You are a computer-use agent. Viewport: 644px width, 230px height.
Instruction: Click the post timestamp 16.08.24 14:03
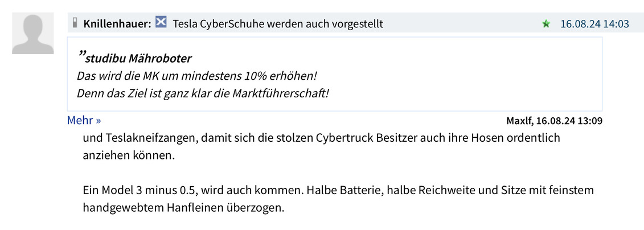(594, 24)
